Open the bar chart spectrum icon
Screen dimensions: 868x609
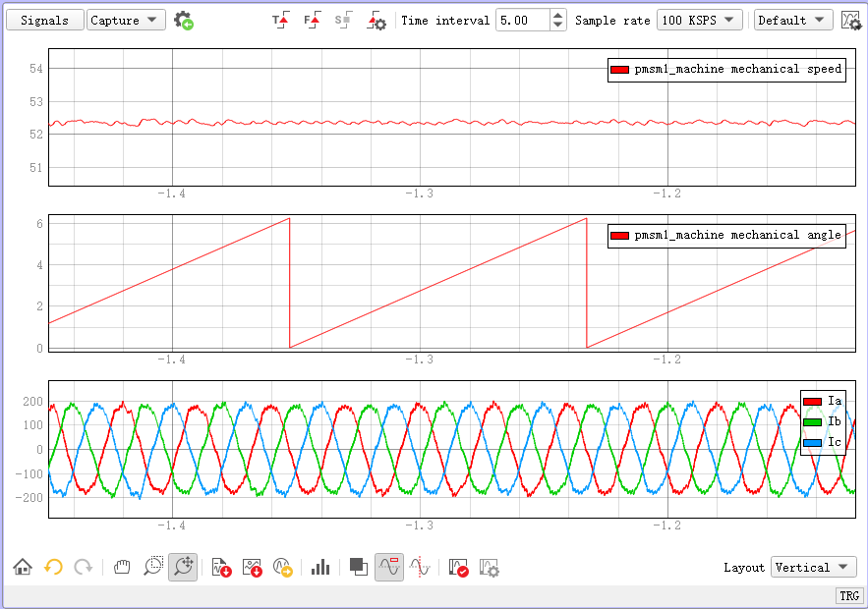coord(319,567)
